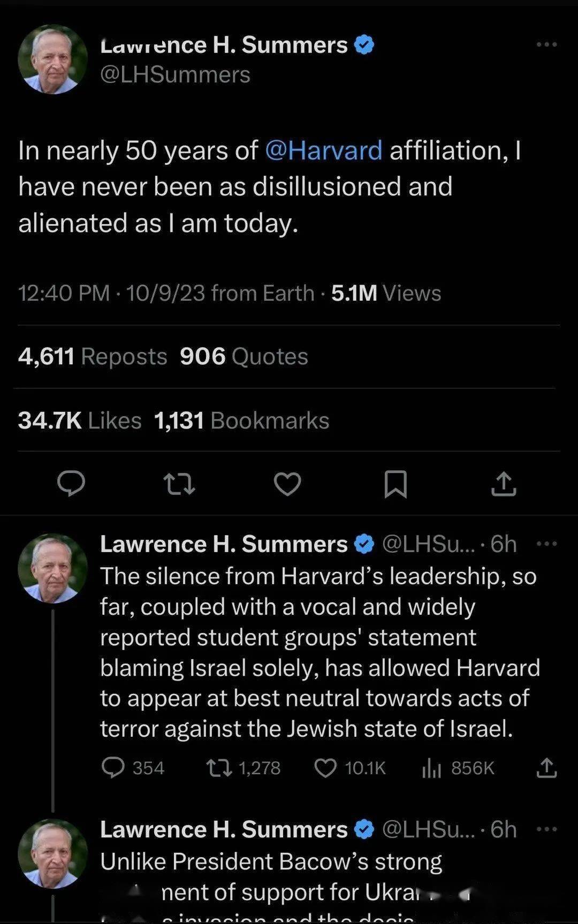This screenshot has height=924, width=578.
Task: Share the 'silence from Harvard's leadership' reply
Action: [x=546, y=768]
